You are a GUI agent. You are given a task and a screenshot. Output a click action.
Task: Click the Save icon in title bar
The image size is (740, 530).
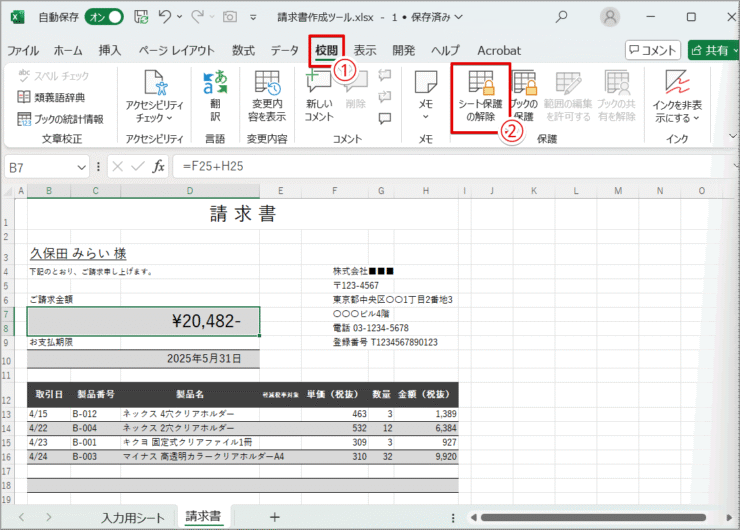tap(141, 17)
